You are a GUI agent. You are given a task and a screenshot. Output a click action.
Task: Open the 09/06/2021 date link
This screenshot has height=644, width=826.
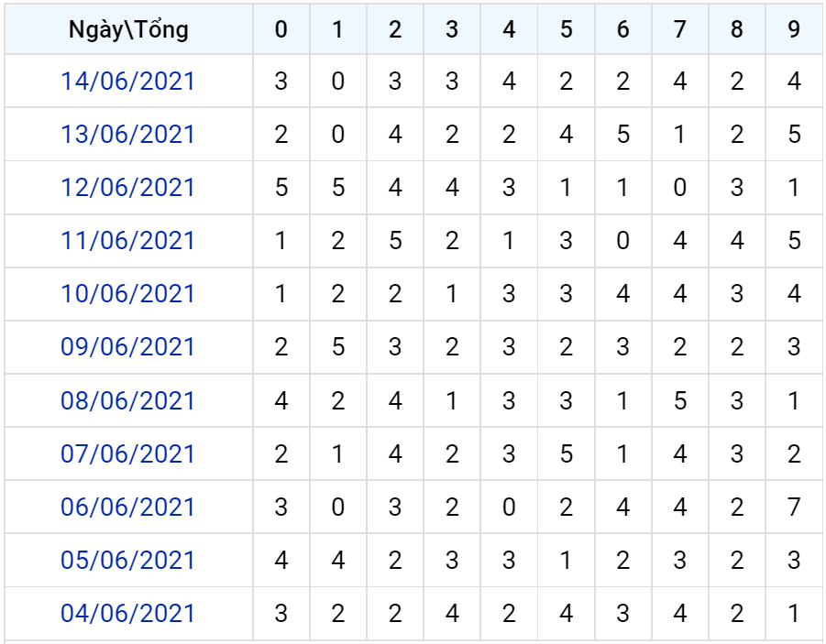(128, 347)
